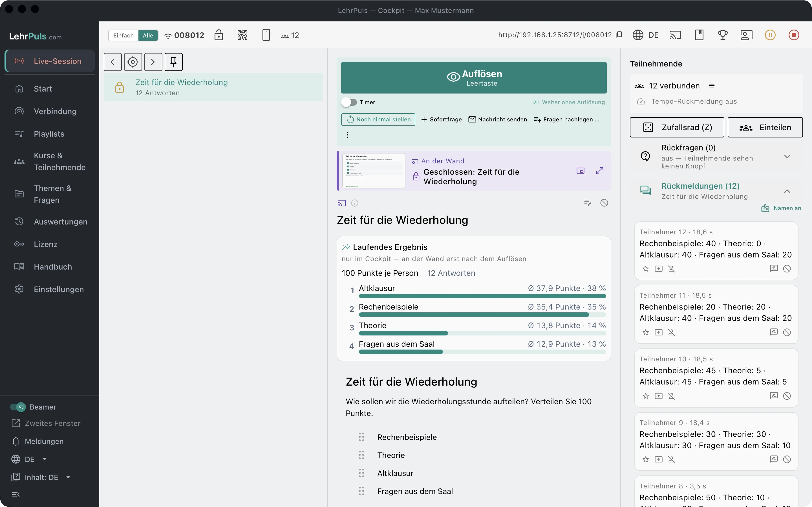Click the pin icon above question list
Screen dimensions: 812x507
173,62
